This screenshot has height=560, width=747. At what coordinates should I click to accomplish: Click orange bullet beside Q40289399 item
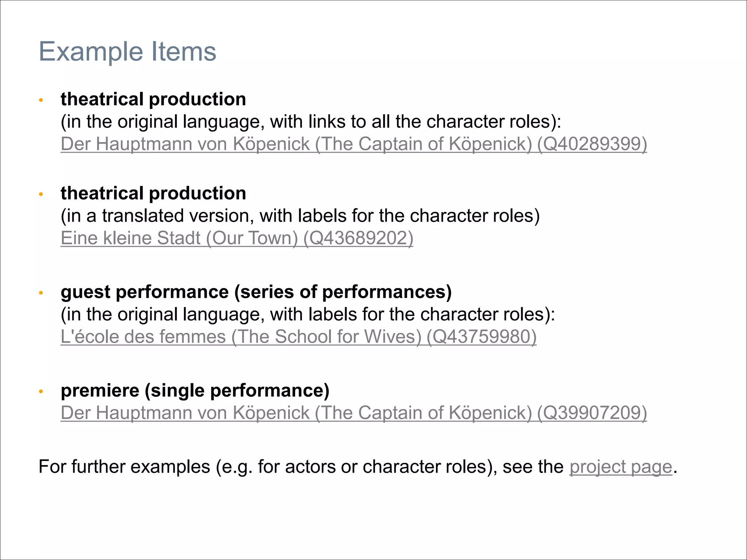point(41,100)
